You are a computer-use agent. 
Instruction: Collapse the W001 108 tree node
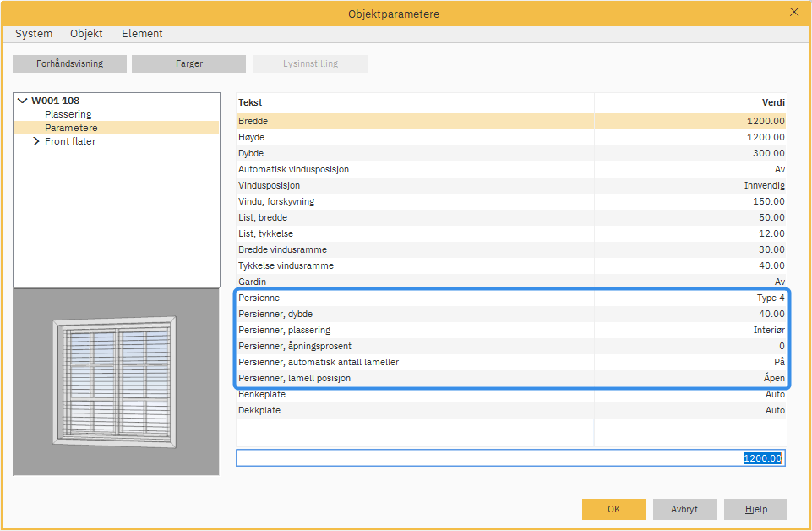(x=22, y=101)
